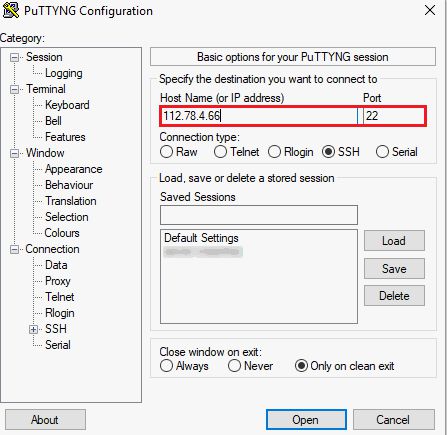This screenshot has width=447, height=435.
Task: Open the Logging category
Action: 64,73
